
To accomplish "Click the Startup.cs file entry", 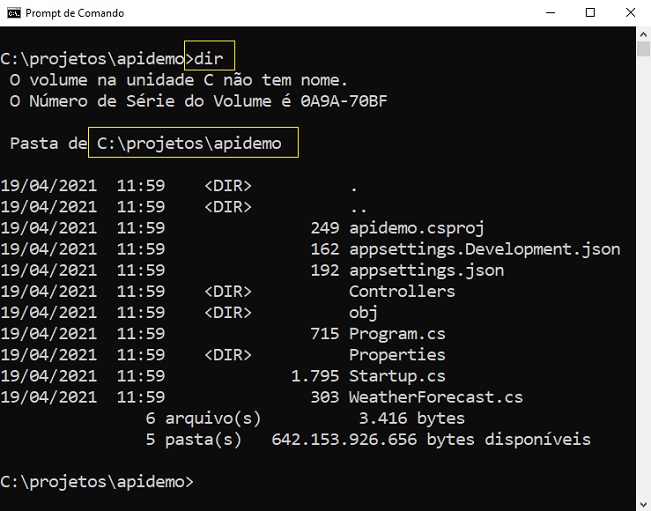I will [397, 376].
